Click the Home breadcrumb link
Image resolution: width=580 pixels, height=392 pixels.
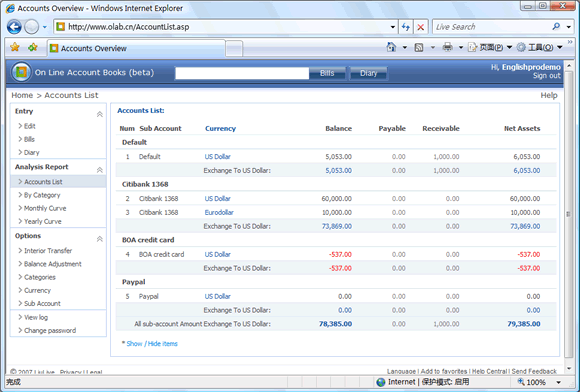pos(22,95)
